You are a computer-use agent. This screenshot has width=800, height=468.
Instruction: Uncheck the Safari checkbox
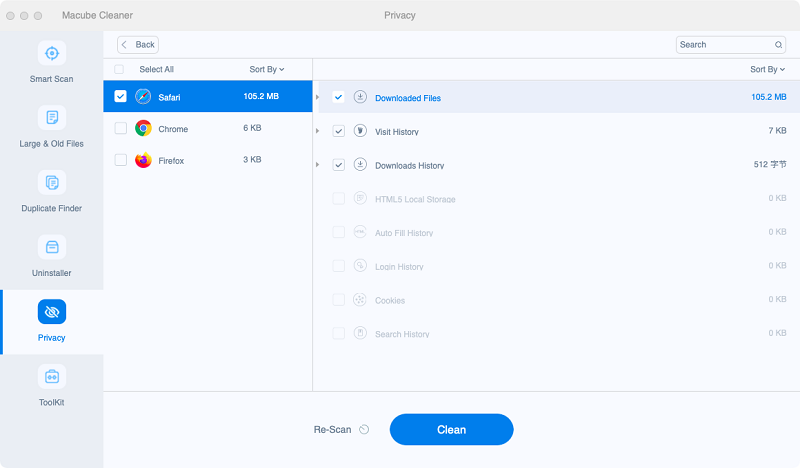click(121, 97)
